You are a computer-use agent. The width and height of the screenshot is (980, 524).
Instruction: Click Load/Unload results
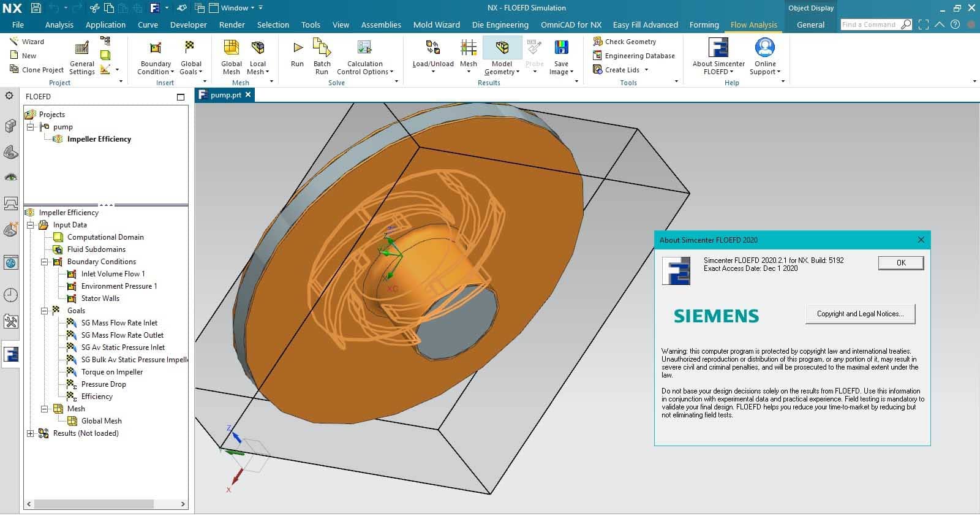(433, 58)
